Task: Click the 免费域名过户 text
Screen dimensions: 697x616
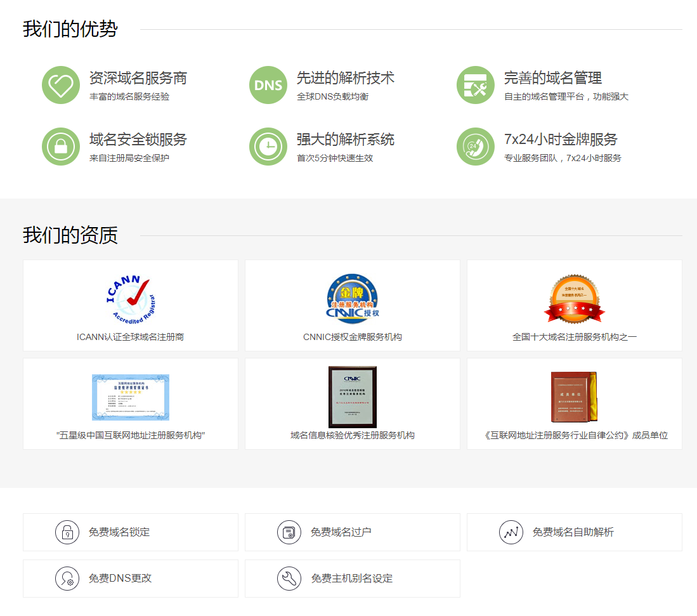Action: 341,532
